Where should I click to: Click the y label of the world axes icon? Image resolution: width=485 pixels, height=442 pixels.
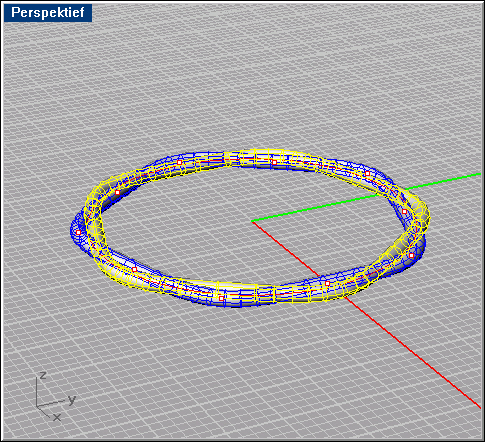pos(72,399)
